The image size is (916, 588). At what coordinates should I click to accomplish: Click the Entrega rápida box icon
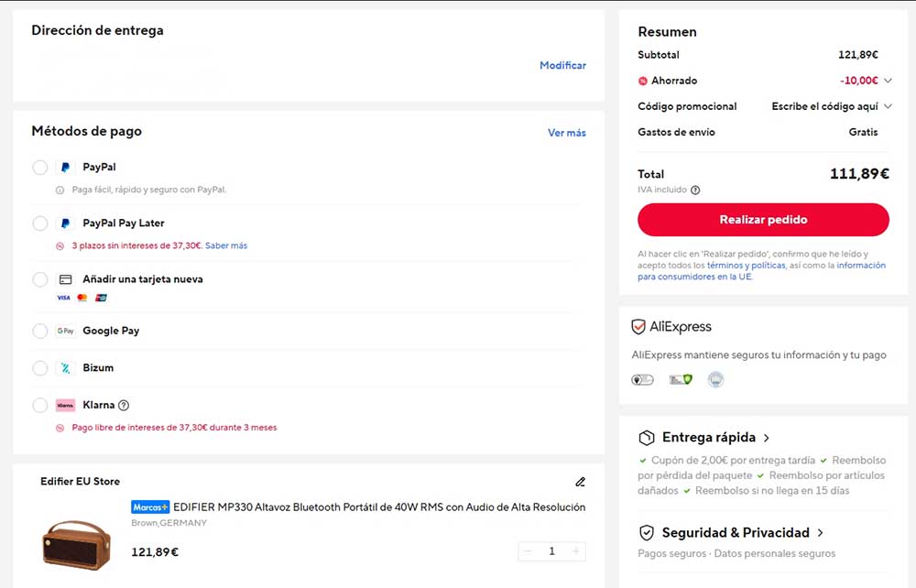coord(647,438)
